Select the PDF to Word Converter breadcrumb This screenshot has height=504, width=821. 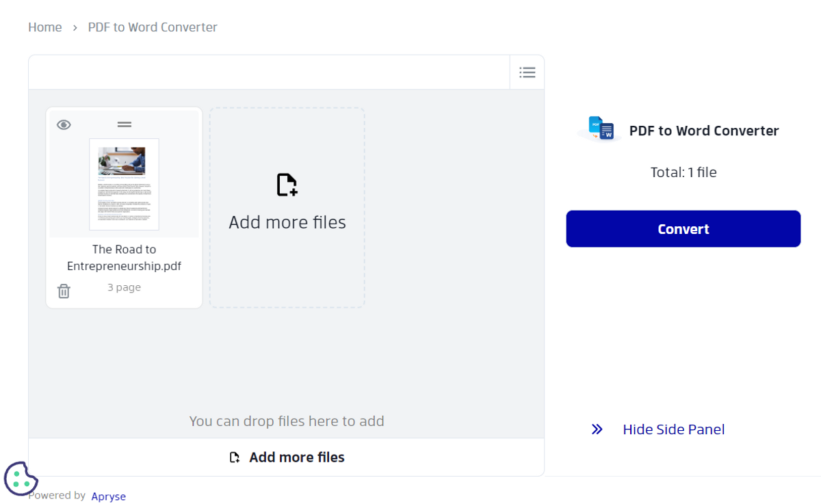tap(152, 27)
